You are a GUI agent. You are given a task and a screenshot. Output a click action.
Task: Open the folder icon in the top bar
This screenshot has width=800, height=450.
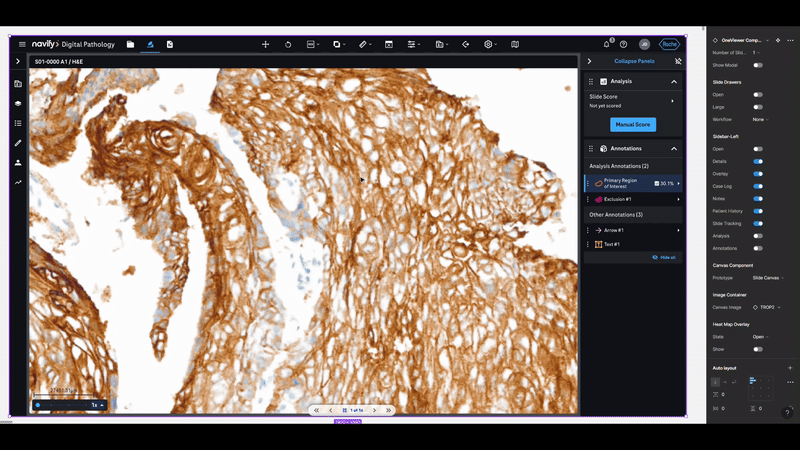coord(131,44)
